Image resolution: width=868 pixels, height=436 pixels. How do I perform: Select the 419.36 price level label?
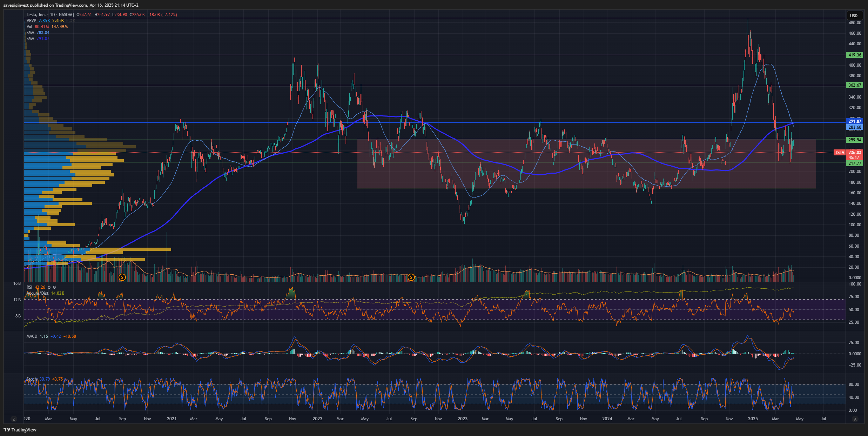pyautogui.click(x=854, y=55)
